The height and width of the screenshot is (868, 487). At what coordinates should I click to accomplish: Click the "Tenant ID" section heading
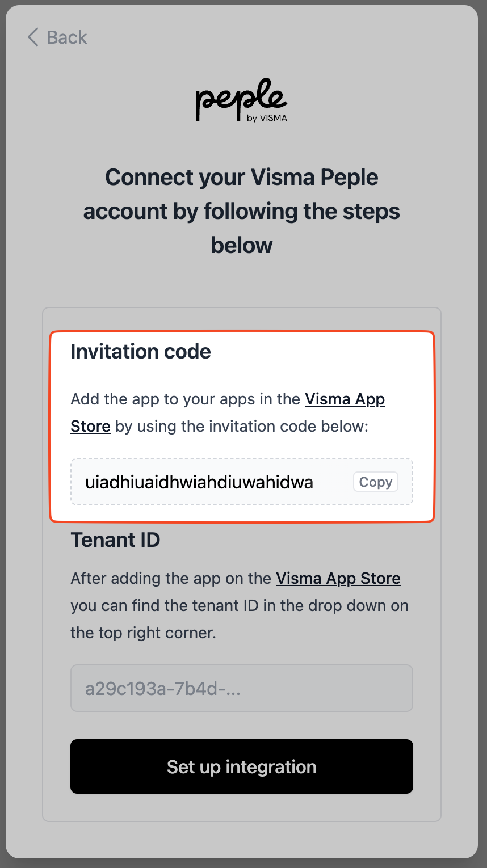[x=115, y=540]
